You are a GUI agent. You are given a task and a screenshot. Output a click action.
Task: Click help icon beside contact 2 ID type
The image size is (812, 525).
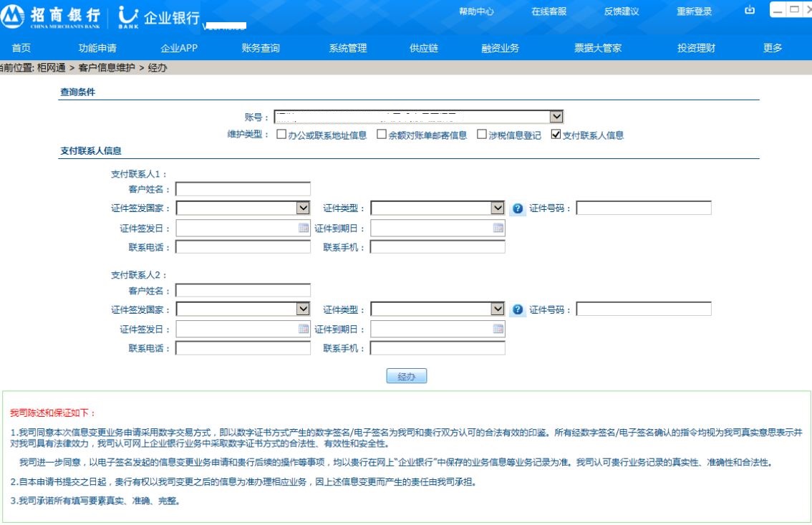(518, 310)
